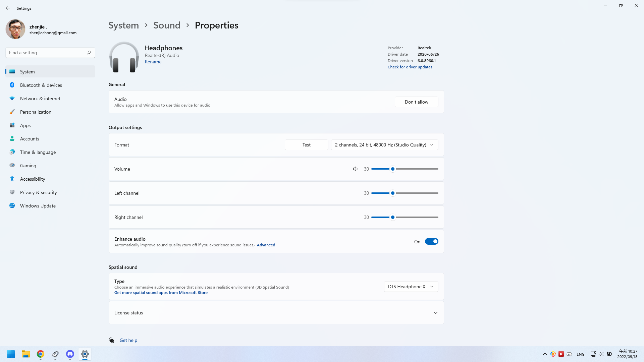Click the headphones device icon
The width and height of the screenshot is (644, 362).
pos(124,57)
